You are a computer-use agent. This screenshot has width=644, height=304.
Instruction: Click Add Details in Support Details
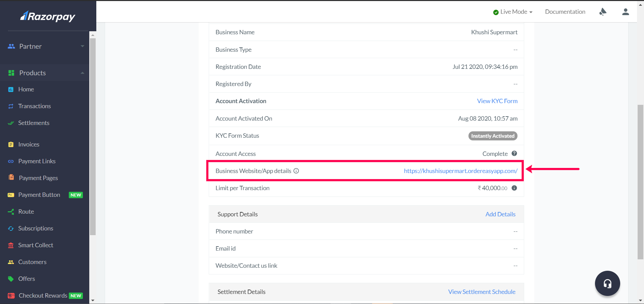pyautogui.click(x=500, y=214)
